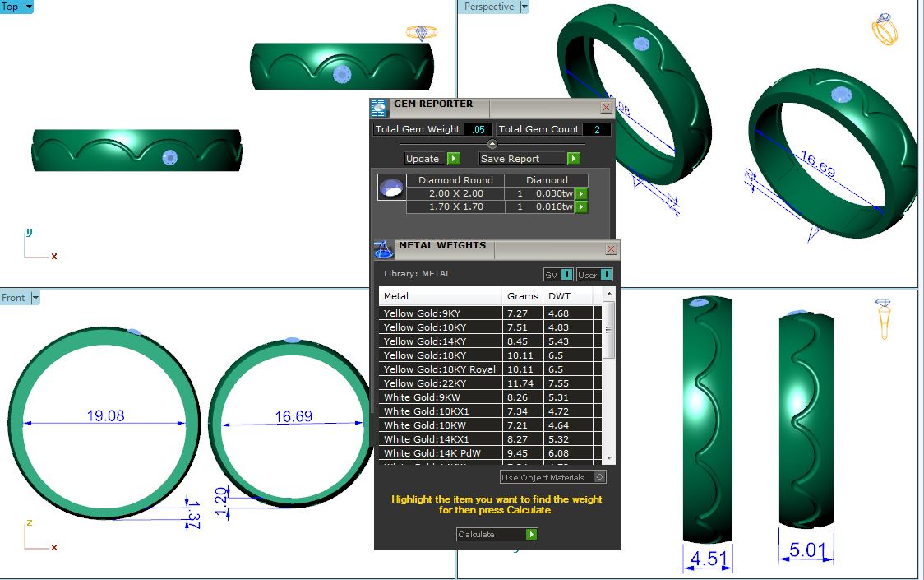Open the Perspective viewport dropdown arrow
Image resolution: width=924 pixels, height=580 pixels.
pyautogui.click(x=524, y=7)
